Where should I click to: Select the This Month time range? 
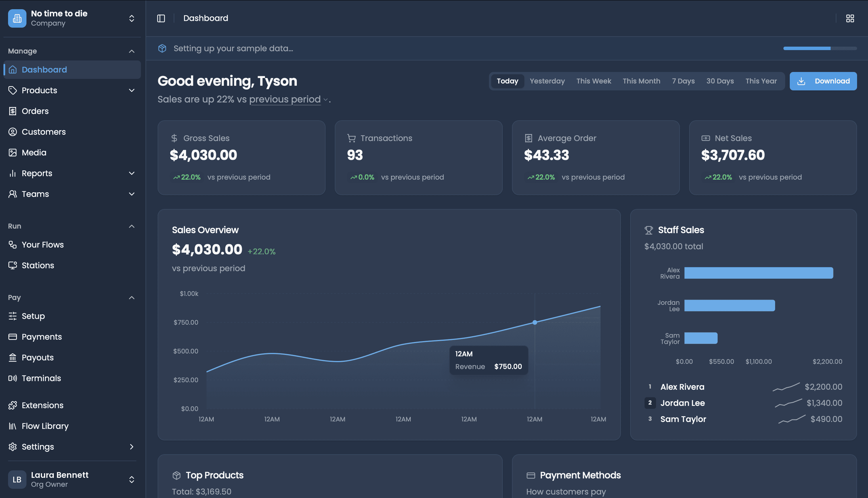click(x=641, y=81)
